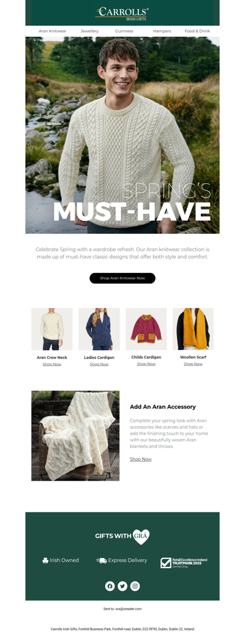Click the Retail Excellence Trustmark checkmark badge
245x644 pixels.
(165, 563)
